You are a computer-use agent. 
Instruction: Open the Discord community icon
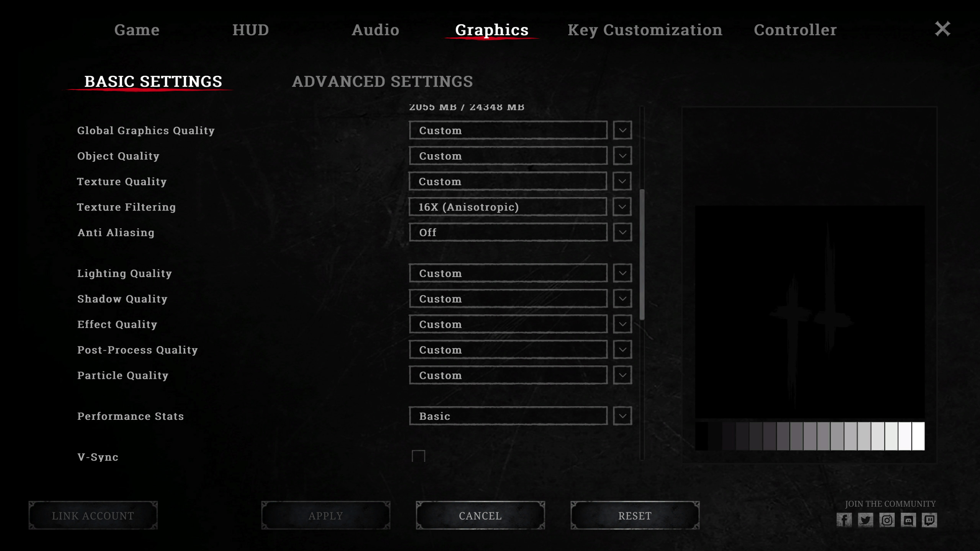[908, 520]
